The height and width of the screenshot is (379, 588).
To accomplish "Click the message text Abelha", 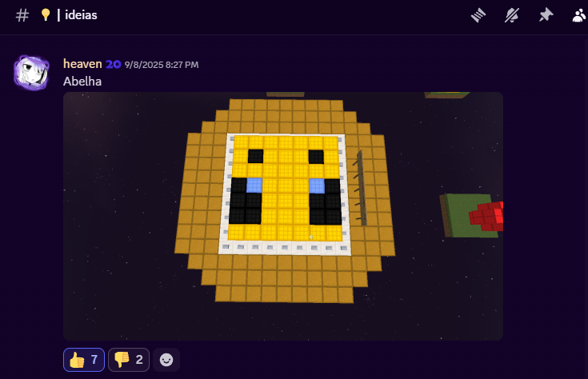I will click(82, 82).
